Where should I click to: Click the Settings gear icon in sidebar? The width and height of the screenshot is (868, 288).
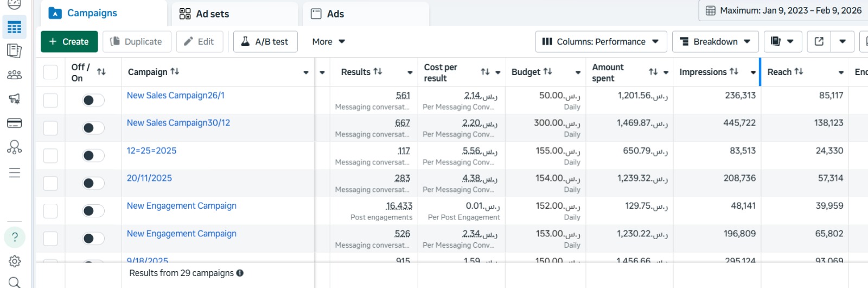click(15, 261)
